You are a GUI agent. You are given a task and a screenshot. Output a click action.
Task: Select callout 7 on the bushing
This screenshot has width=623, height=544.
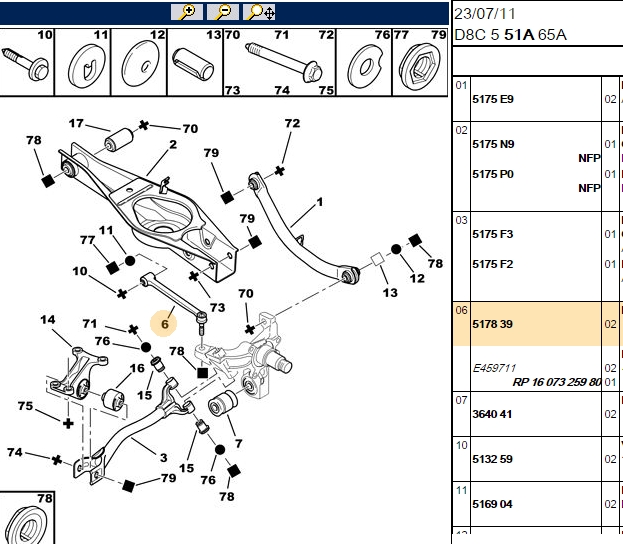tap(238, 443)
